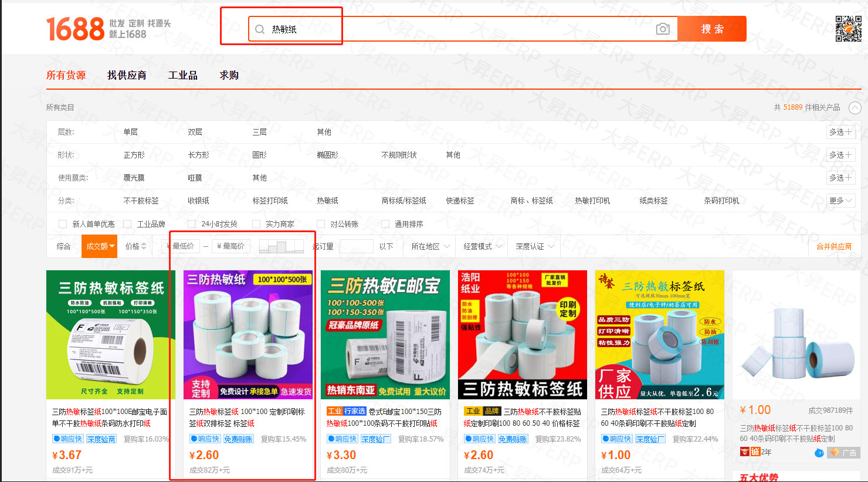Expand the 经营模式 dropdown

[483, 246]
